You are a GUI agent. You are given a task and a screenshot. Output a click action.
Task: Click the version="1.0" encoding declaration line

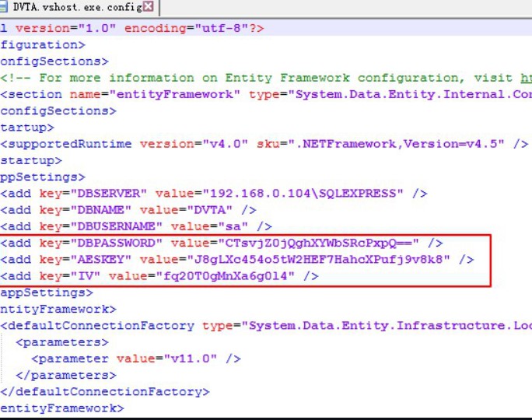point(132,28)
